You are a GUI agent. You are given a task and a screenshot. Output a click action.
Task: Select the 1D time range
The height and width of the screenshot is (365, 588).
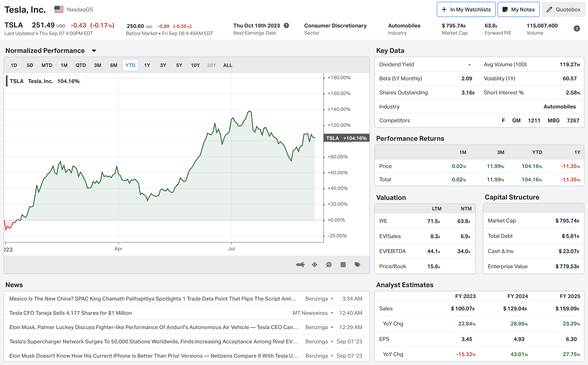point(14,65)
